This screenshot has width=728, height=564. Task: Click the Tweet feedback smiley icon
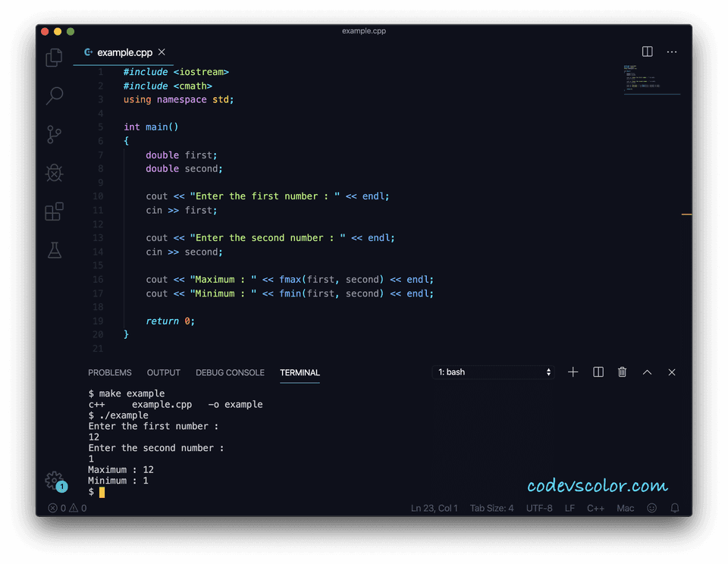point(651,508)
